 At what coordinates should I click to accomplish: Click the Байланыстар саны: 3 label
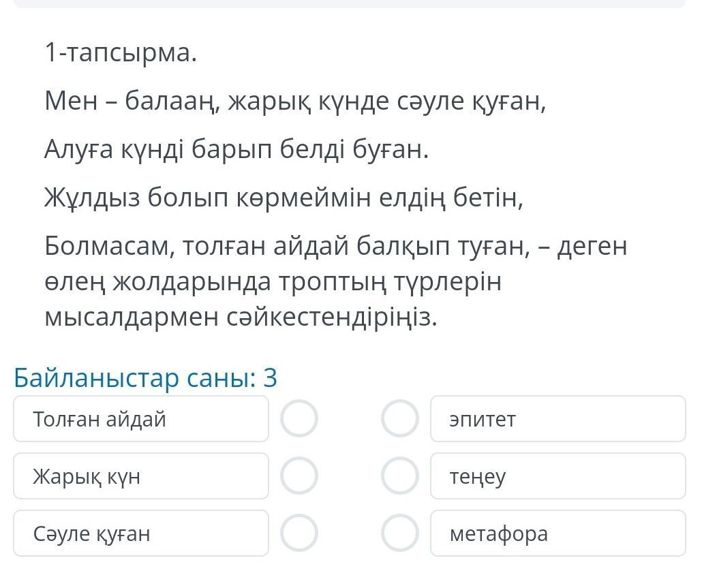pyautogui.click(x=146, y=377)
